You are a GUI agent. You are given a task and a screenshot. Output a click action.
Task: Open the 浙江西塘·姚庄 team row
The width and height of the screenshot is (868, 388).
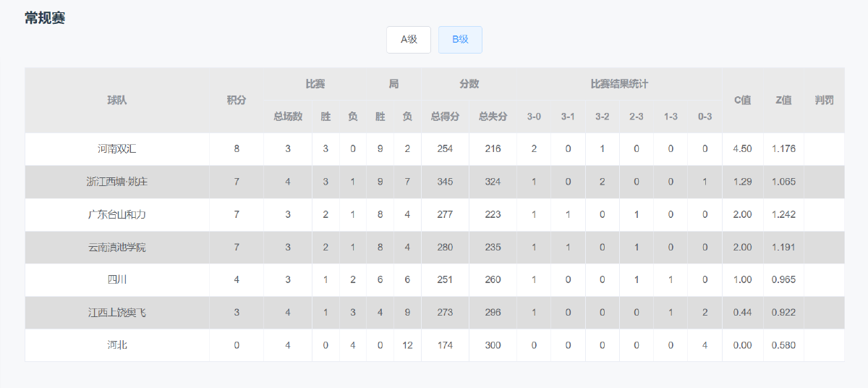[117, 182]
